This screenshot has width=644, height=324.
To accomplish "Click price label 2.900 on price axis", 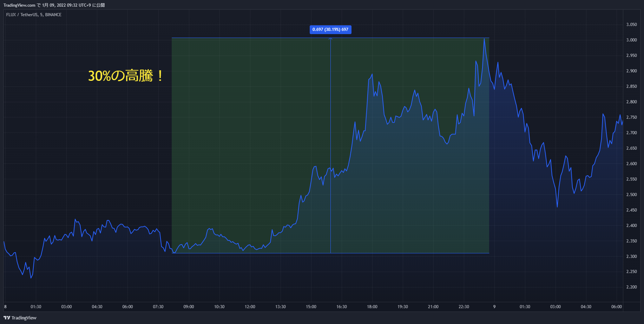I will [631, 71].
